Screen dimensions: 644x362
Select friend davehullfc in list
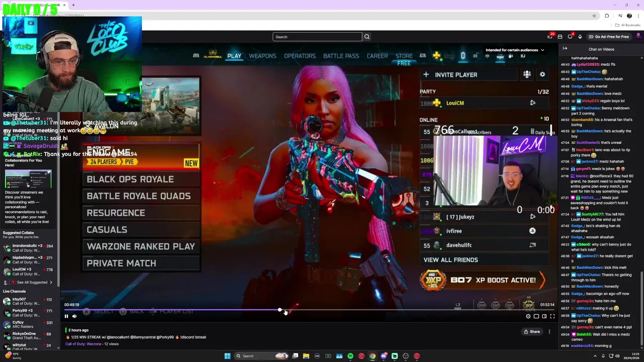(x=484, y=245)
